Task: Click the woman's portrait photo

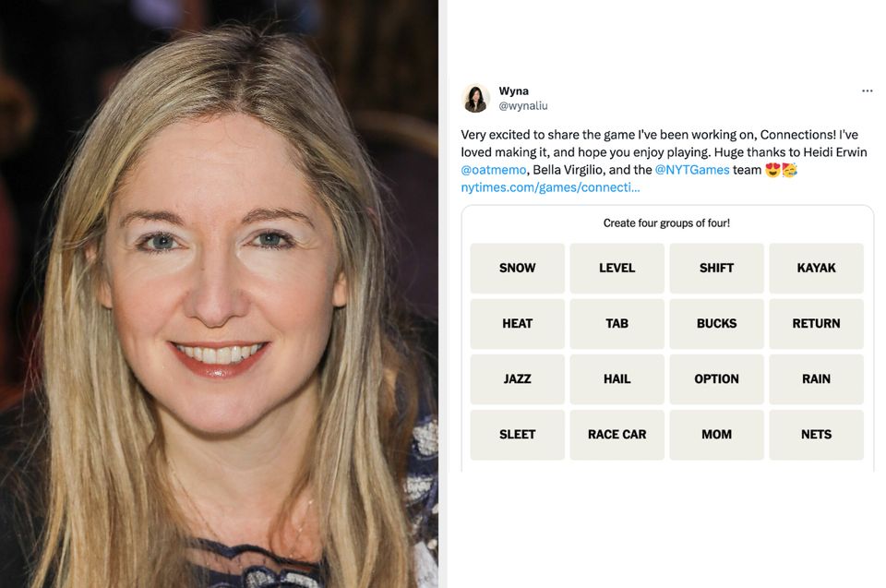Action: [x=219, y=294]
